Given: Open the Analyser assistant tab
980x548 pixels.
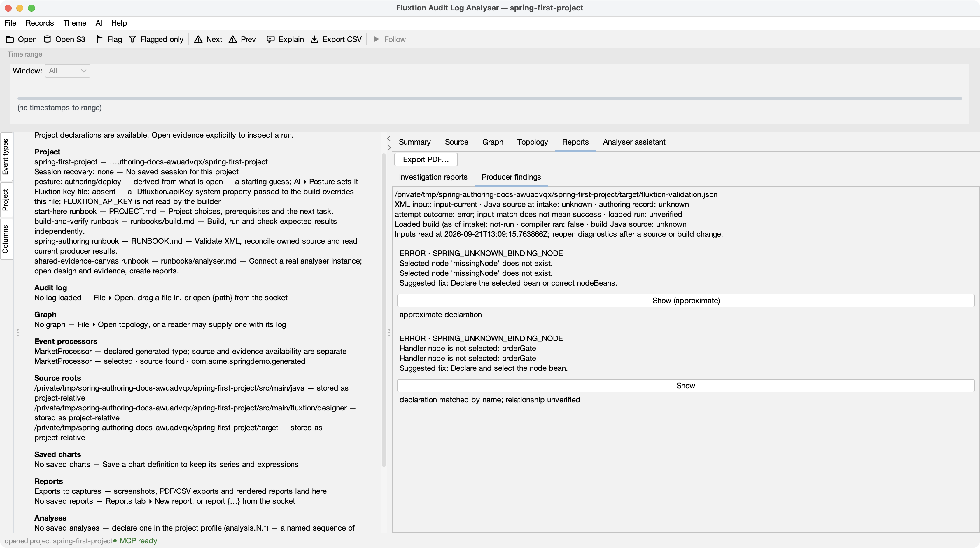Looking at the screenshot, I should (634, 142).
